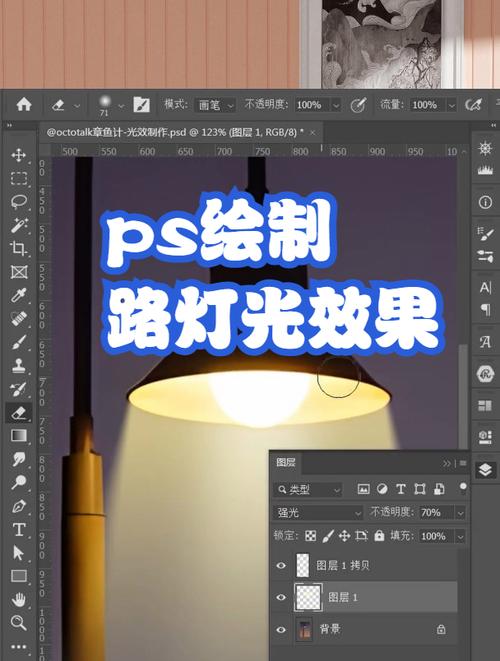The width and height of the screenshot is (500, 661).
Task: Toggle lock transparent pixels
Action: [x=311, y=536]
